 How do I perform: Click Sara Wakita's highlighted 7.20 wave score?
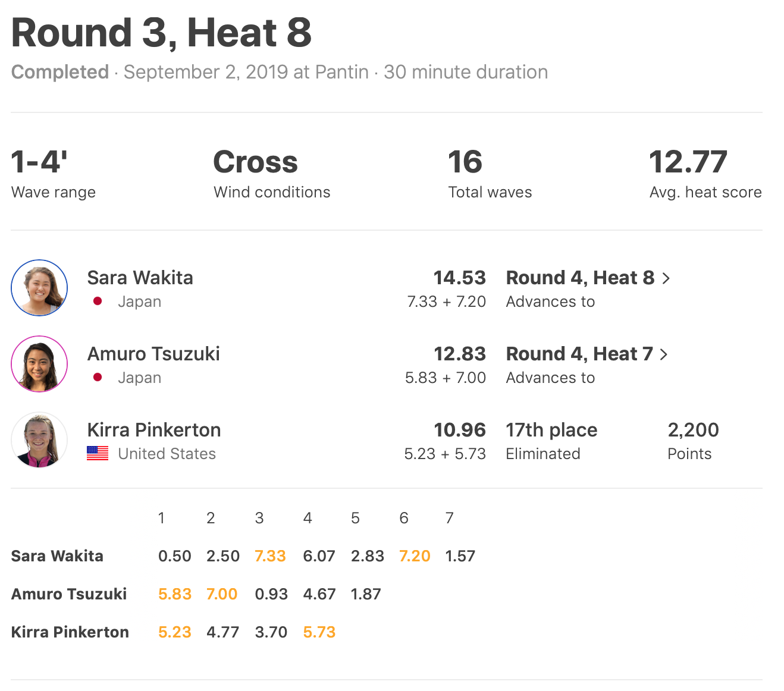[x=415, y=556]
